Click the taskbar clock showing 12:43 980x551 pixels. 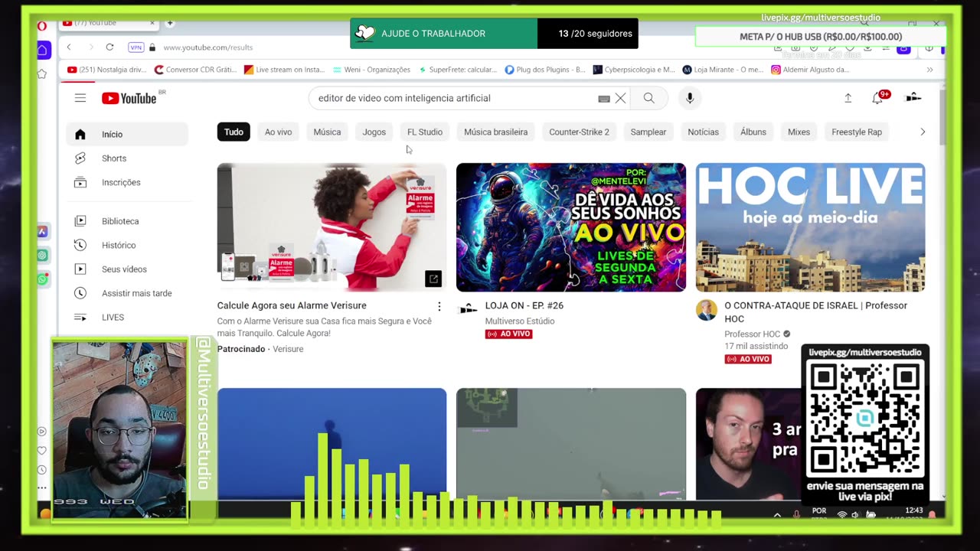(x=913, y=511)
